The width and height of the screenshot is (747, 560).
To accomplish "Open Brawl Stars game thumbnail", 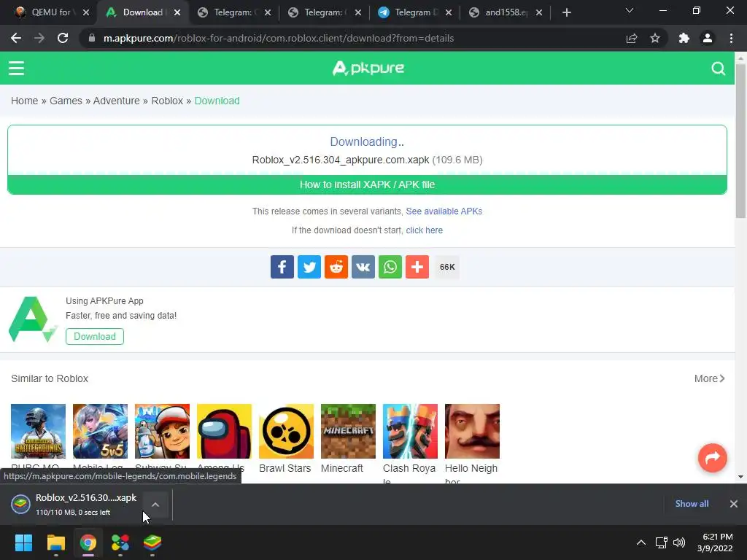I will (286, 432).
